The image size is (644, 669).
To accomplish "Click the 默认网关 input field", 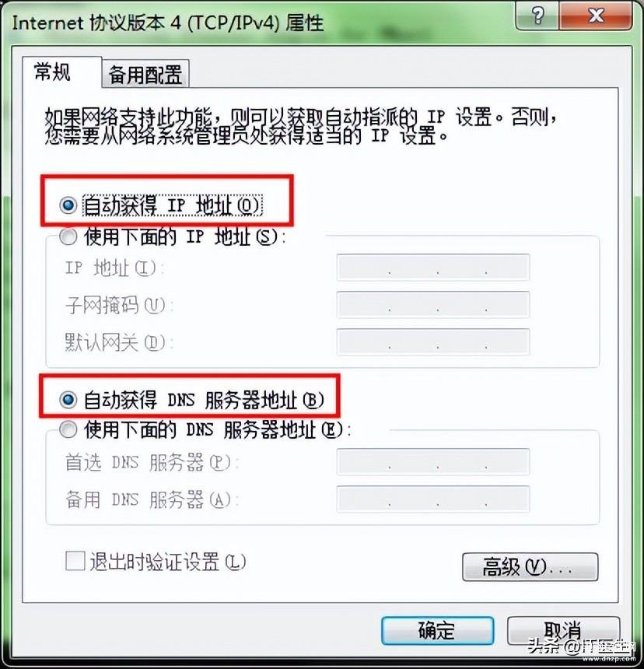I will pyautogui.click(x=433, y=342).
